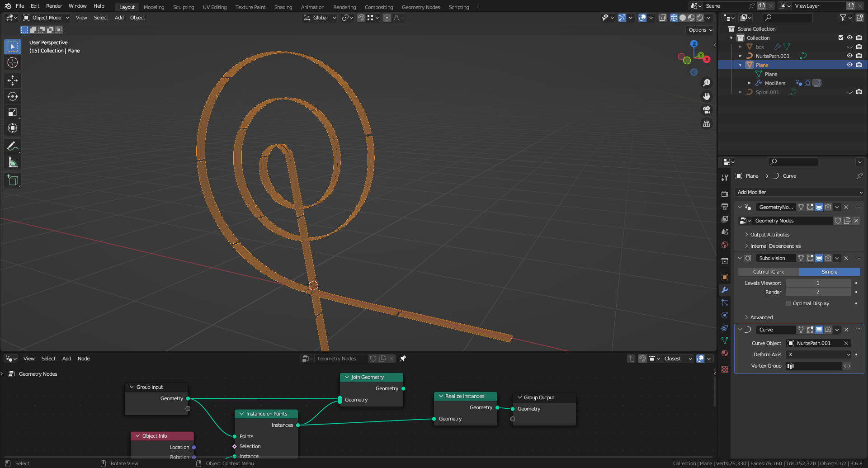The height and width of the screenshot is (468, 868).
Task: Show the hidden box object in viewport
Action: [x=849, y=47]
